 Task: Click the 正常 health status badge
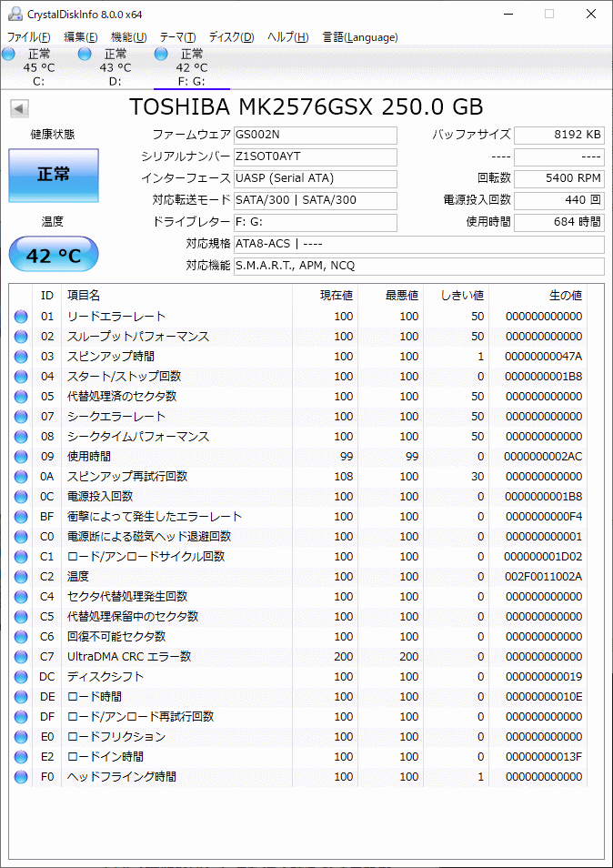[x=53, y=176]
